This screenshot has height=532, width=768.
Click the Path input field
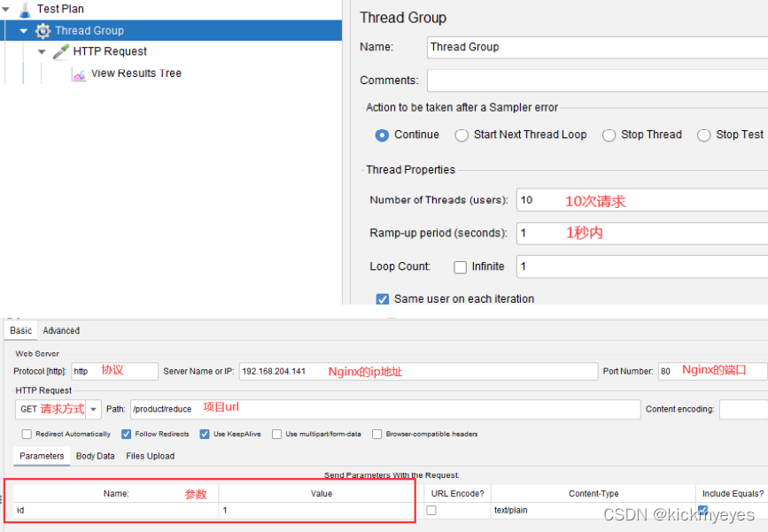click(x=385, y=409)
